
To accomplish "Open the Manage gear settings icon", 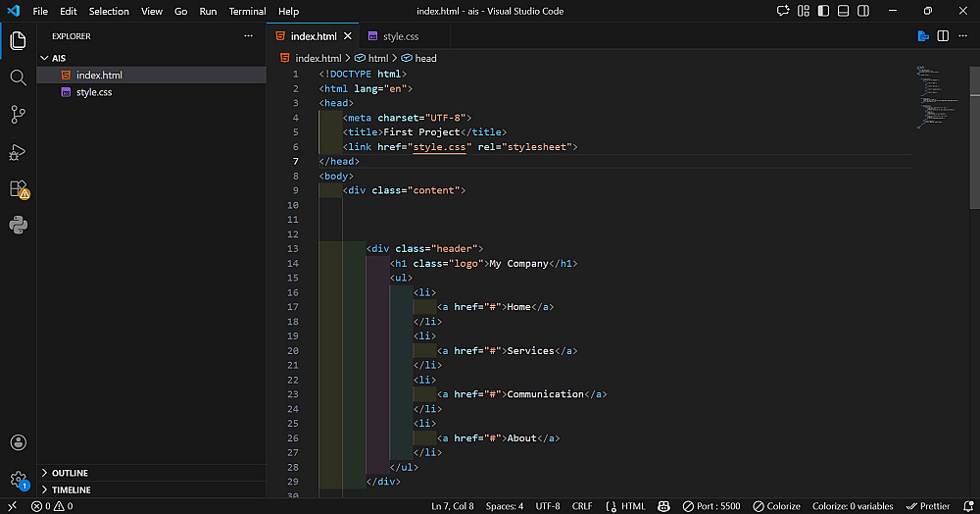I will click(18, 480).
